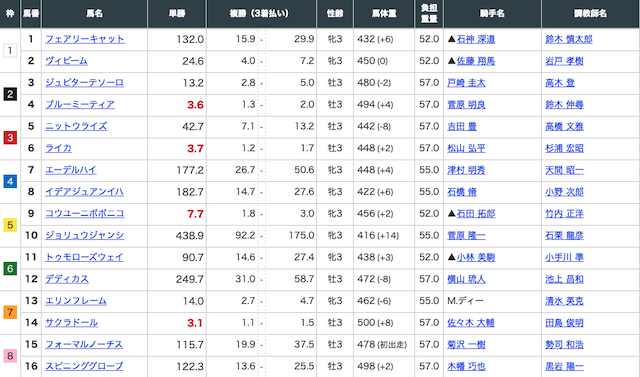Viewport: 640px width, 377px height.
Task: Select trainer 小野 次郎 link
Action: 564,192
